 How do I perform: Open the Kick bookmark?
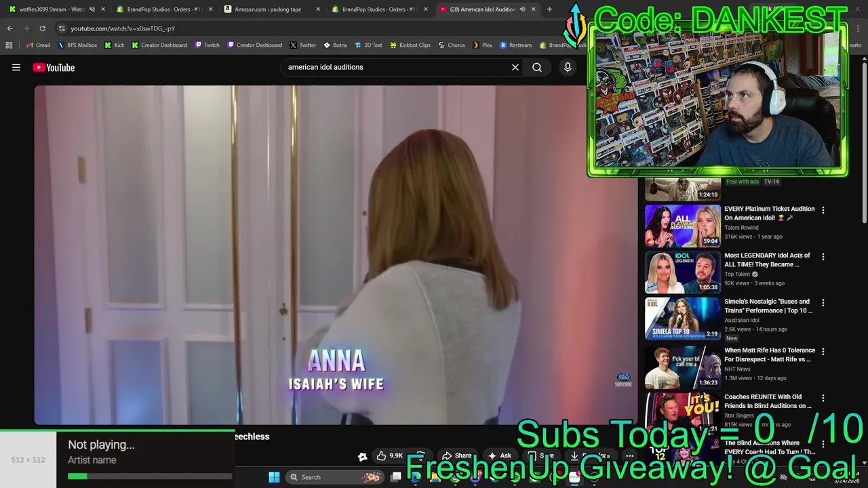(x=115, y=45)
